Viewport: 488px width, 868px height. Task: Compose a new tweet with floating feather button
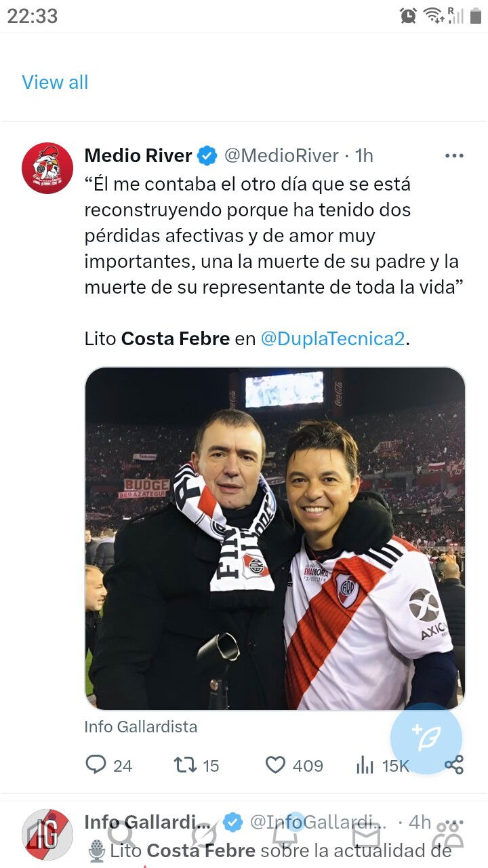coord(426,738)
